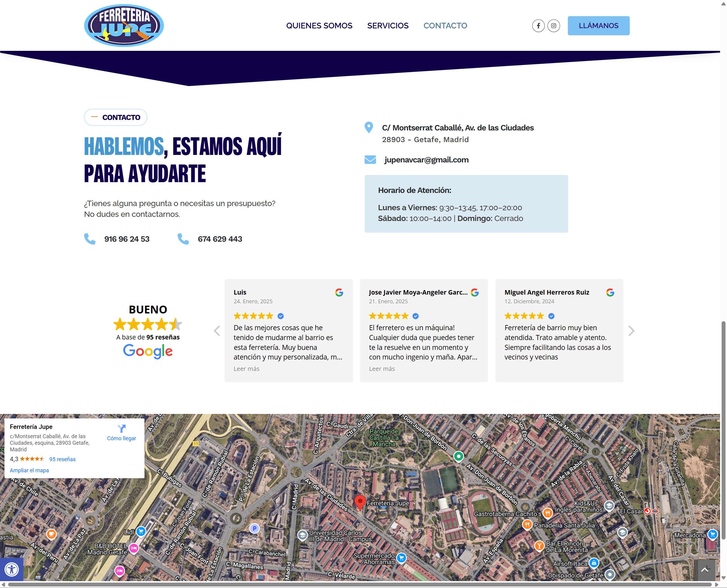Go to the Contacto menu item
Viewport: 727px width, 588px height.
(445, 26)
